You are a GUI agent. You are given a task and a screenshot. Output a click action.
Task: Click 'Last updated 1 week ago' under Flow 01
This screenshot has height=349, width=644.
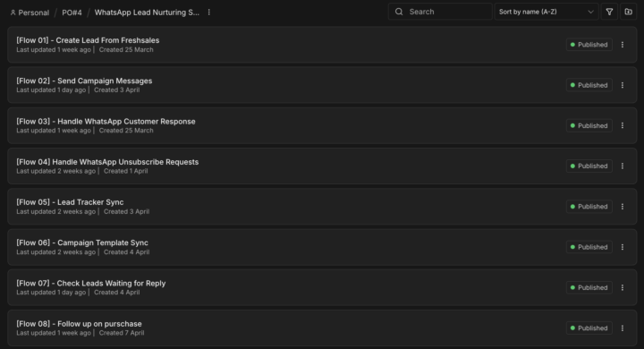(54, 50)
